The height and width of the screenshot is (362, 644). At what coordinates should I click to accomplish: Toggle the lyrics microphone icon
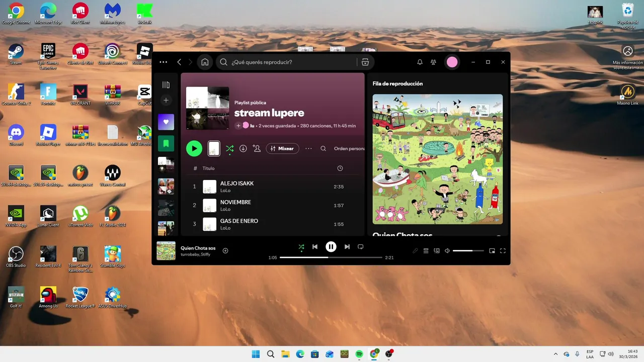click(415, 250)
